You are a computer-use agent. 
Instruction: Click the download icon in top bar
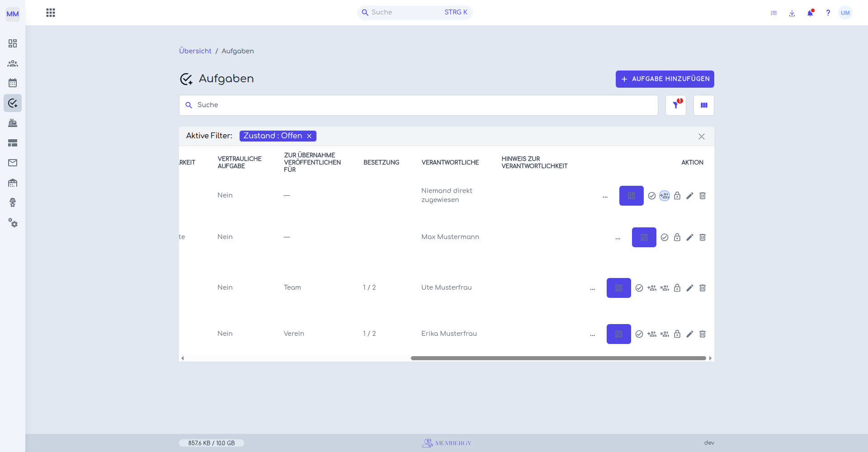pos(792,13)
